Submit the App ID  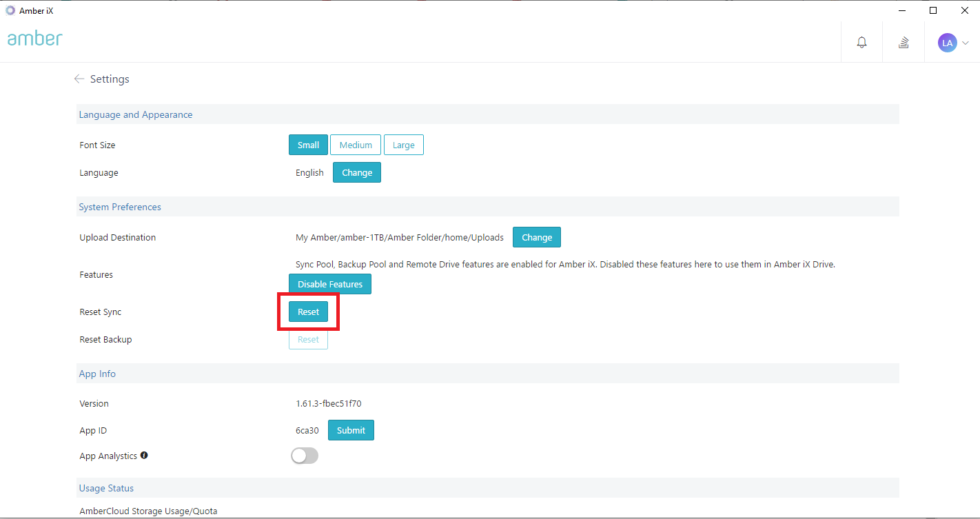coord(351,430)
